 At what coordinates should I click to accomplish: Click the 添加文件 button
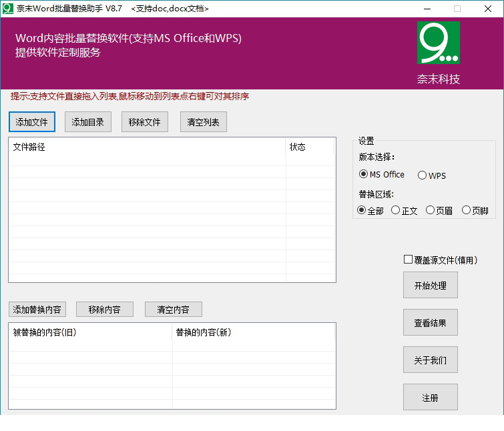coord(32,122)
